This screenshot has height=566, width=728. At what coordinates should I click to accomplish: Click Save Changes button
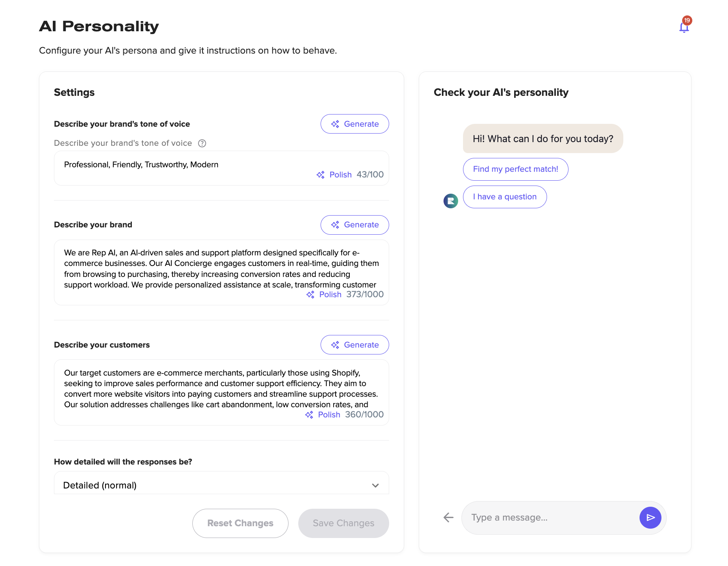pos(344,523)
